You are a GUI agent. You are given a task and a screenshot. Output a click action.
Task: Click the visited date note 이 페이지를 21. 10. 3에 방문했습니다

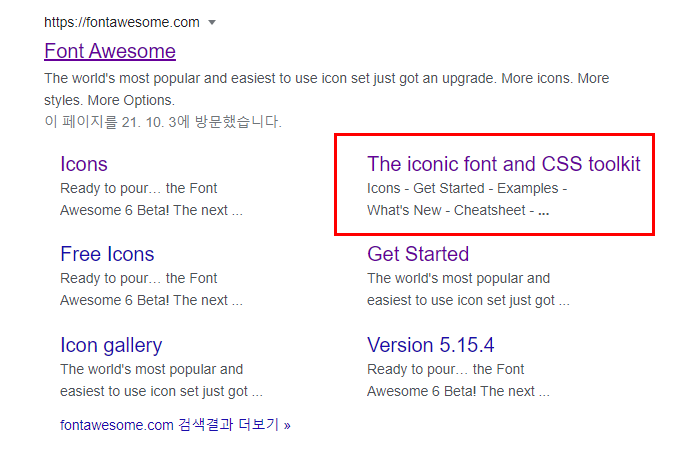pyautogui.click(x=163, y=121)
